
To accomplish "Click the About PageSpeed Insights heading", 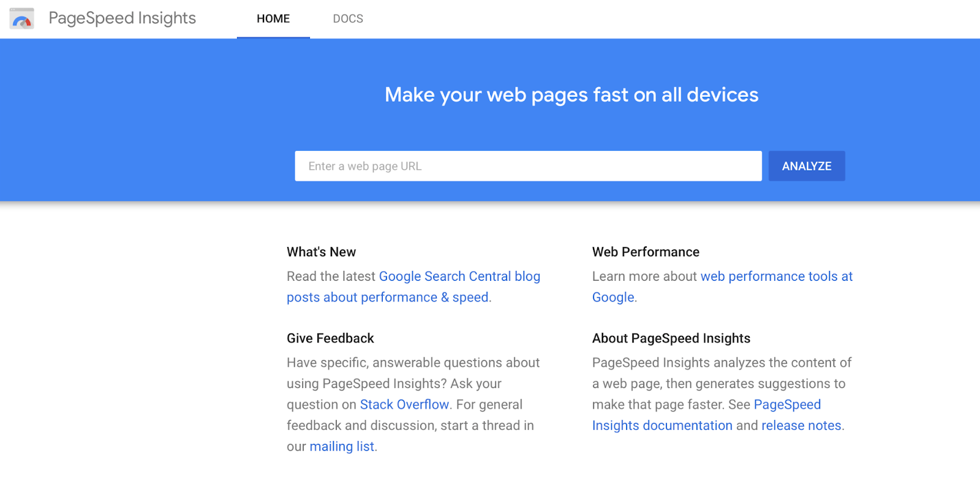I will tap(671, 338).
